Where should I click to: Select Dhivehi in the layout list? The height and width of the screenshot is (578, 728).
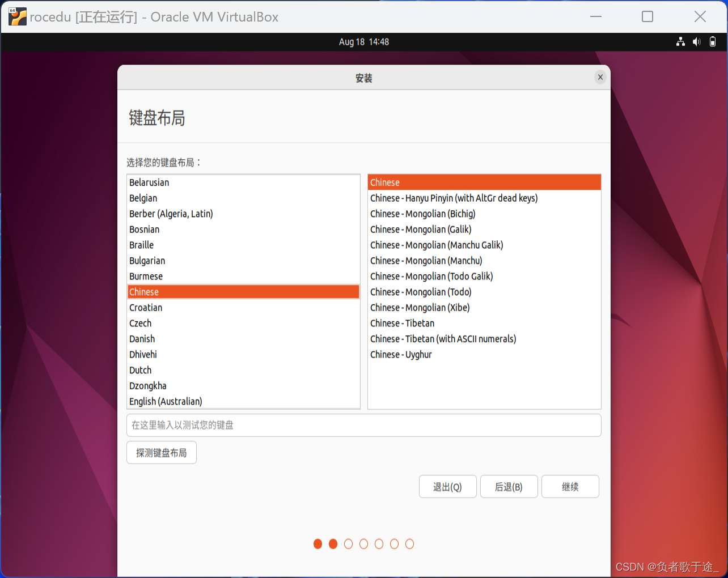(x=244, y=355)
